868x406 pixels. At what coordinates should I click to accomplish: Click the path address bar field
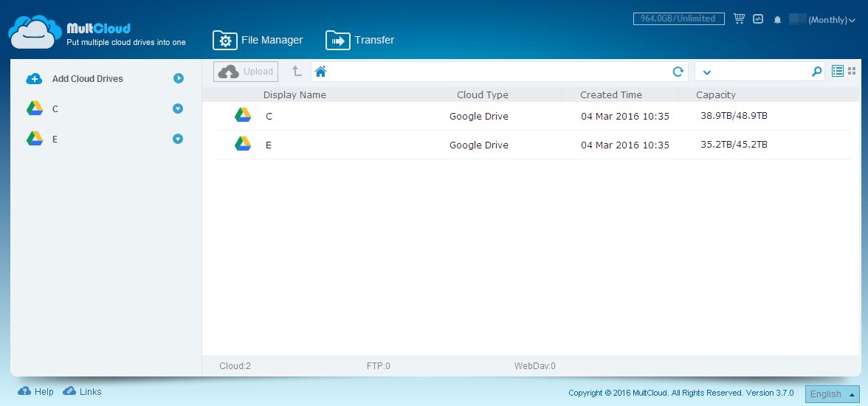tap(499, 72)
